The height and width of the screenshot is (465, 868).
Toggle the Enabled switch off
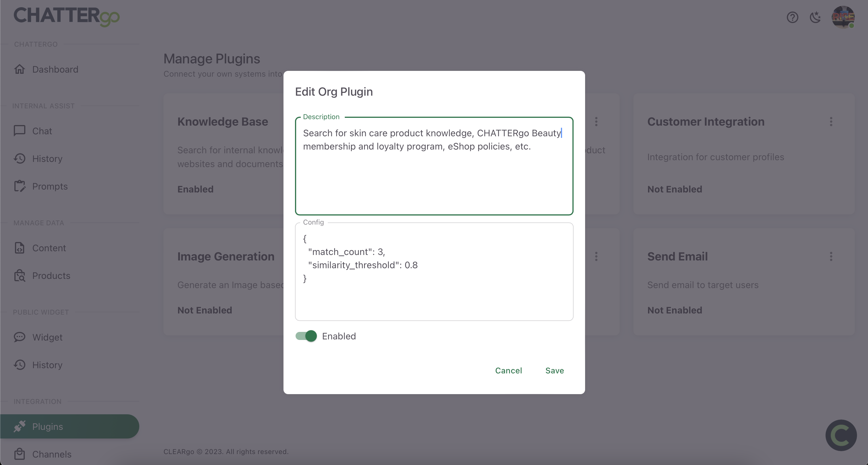(306, 336)
